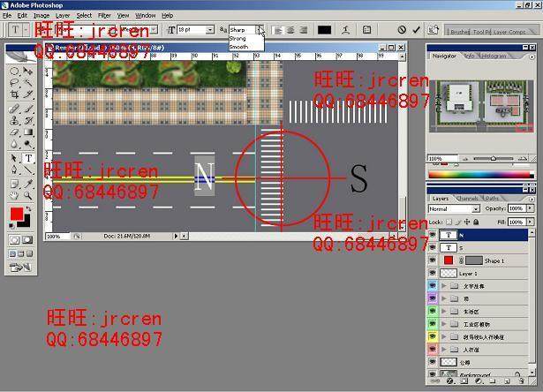Commit the current text edit checkmark
This screenshot has height=392, width=543.
pos(416,30)
